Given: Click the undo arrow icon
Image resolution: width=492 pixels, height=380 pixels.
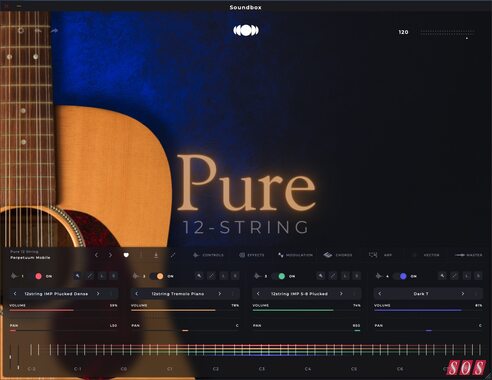Looking at the screenshot, I should coord(38,31).
